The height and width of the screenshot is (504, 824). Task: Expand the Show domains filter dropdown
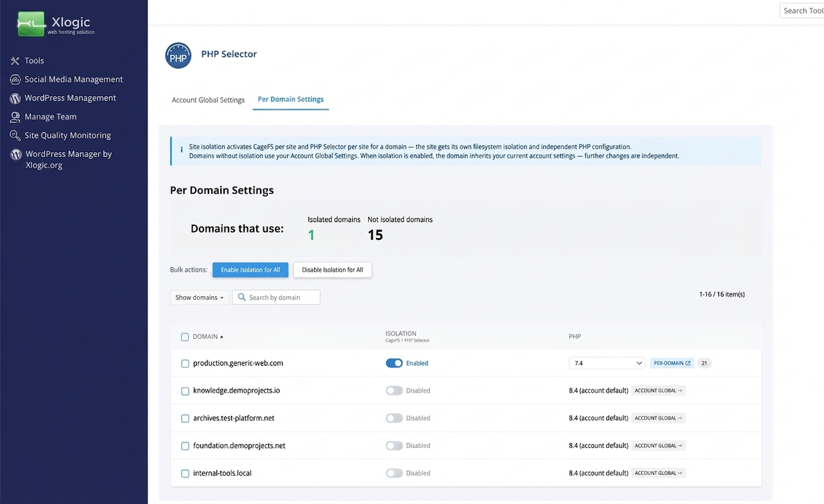200,297
